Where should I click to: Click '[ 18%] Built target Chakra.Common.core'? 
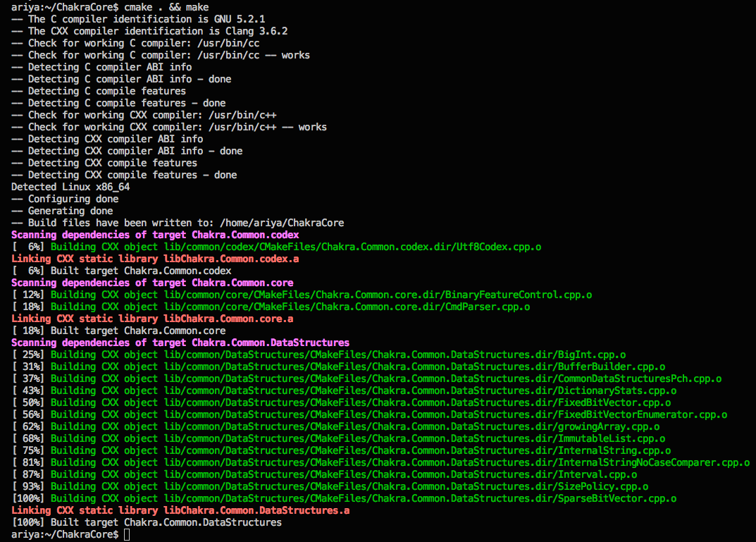pos(118,331)
